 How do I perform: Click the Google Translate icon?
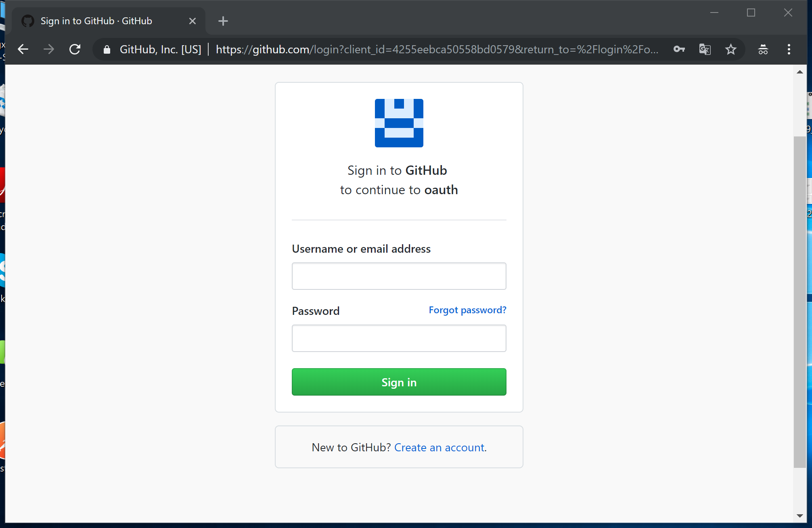pos(705,49)
